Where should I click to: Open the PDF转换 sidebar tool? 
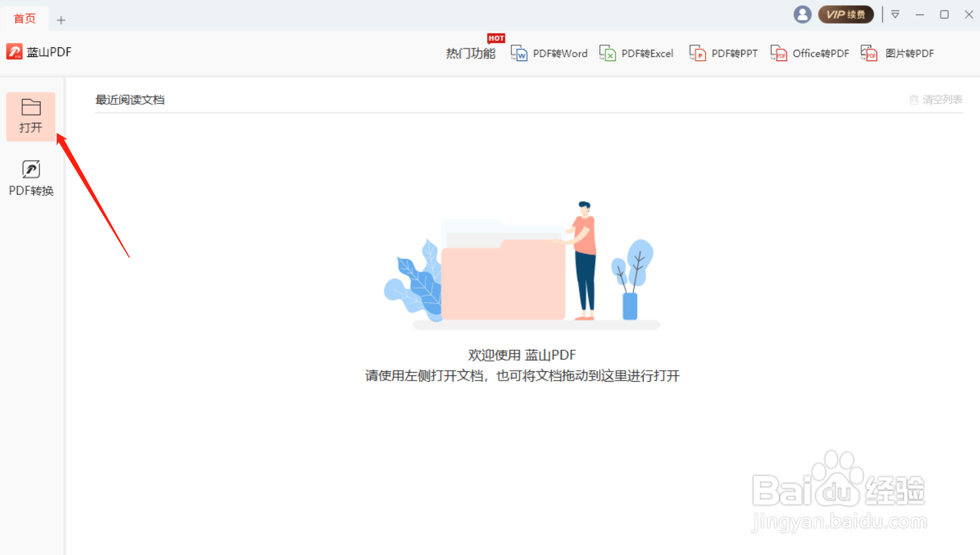pos(31,178)
